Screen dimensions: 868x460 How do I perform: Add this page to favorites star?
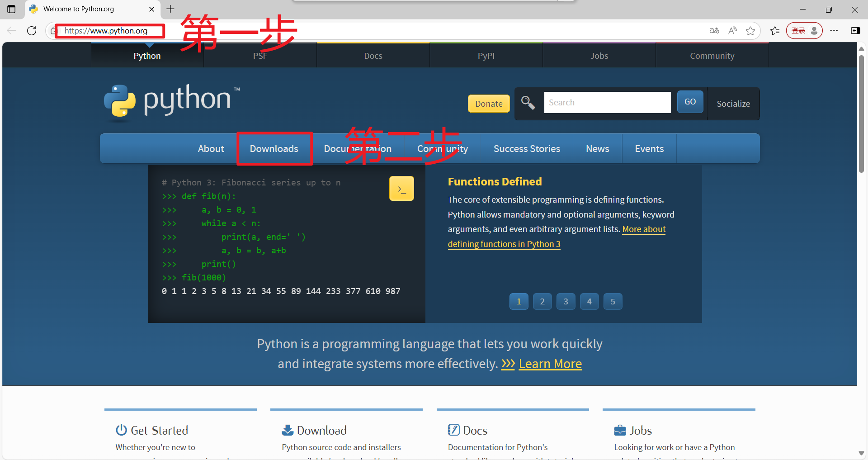point(750,31)
